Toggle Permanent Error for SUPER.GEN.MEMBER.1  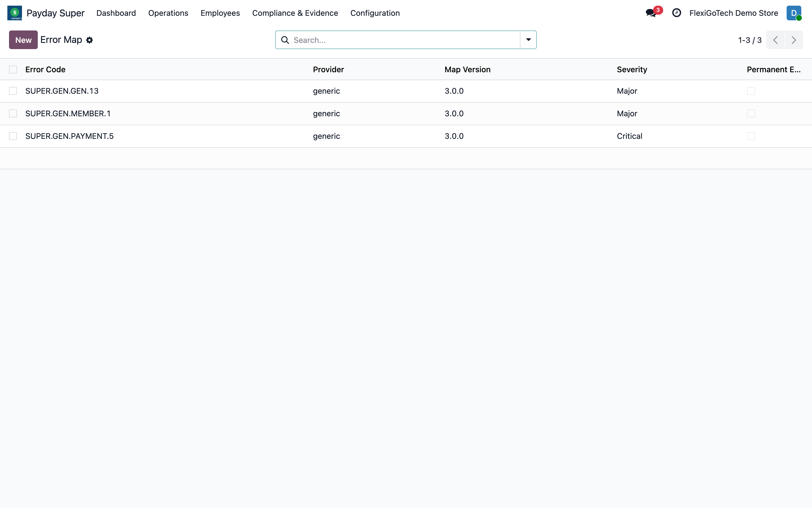coord(751,113)
